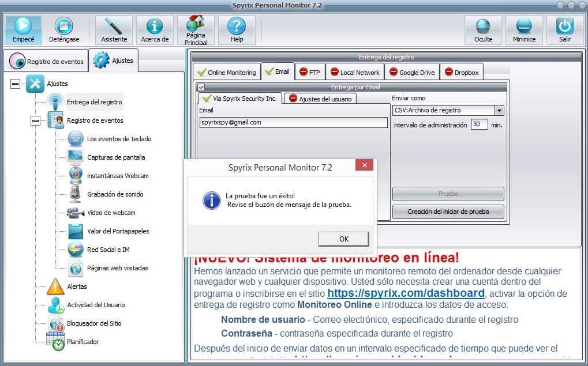Viewport: 588px width, 366px height.
Task: Open the Local Network tab
Action: (x=355, y=72)
